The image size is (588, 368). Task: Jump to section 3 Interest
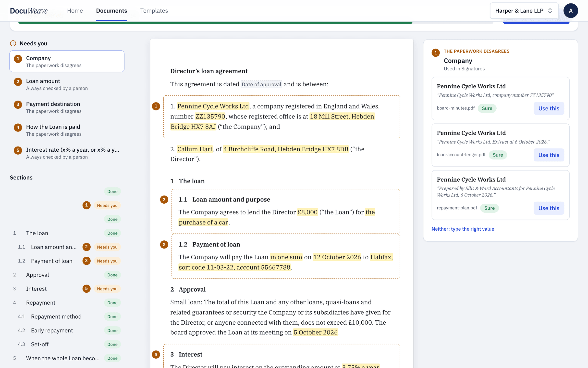tap(67, 289)
